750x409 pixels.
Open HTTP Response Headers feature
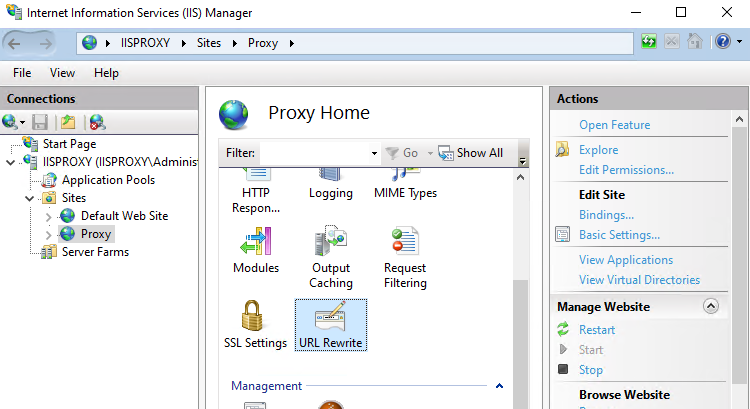[256, 191]
